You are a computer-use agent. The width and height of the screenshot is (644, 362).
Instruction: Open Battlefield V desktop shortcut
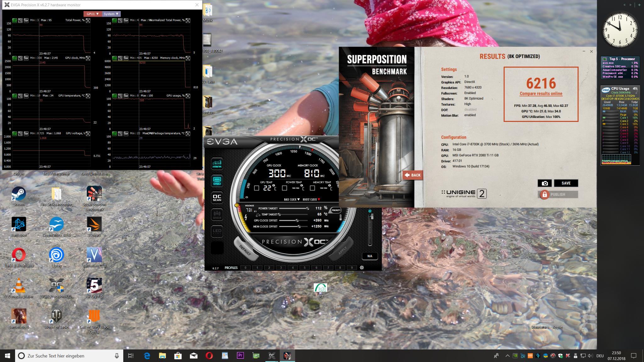94,258
